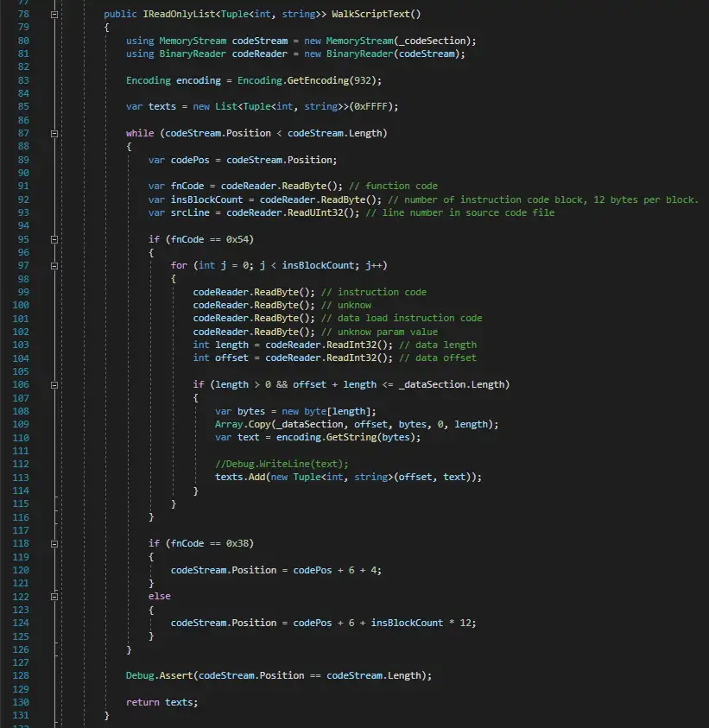709x728 pixels.
Task: Click encoding.GetString(bytes) call
Action: [x=348, y=437]
